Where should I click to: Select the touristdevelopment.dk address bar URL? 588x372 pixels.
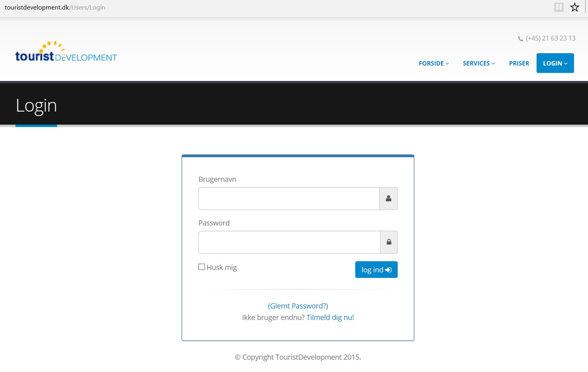55,7
